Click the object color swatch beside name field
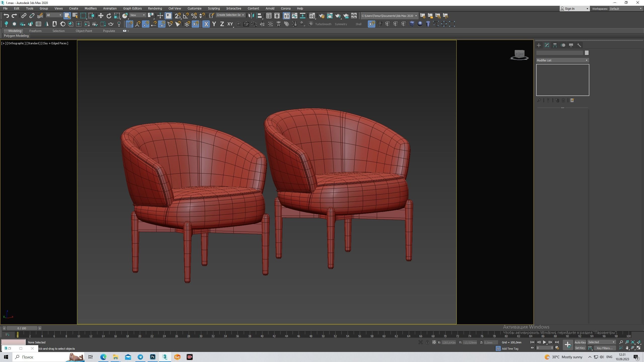The height and width of the screenshot is (362, 644). pyautogui.click(x=587, y=53)
